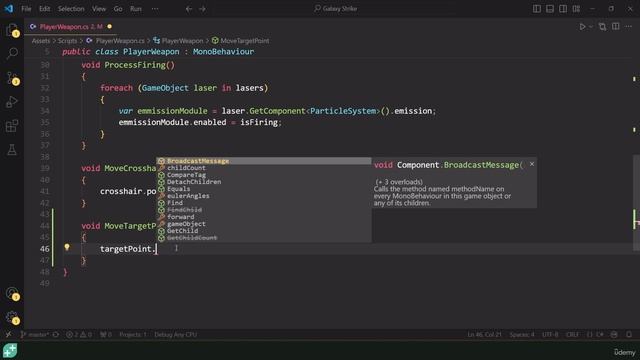Click the lightbulb code action on line 46
The image size is (640, 360).
pyautogui.click(x=67, y=247)
